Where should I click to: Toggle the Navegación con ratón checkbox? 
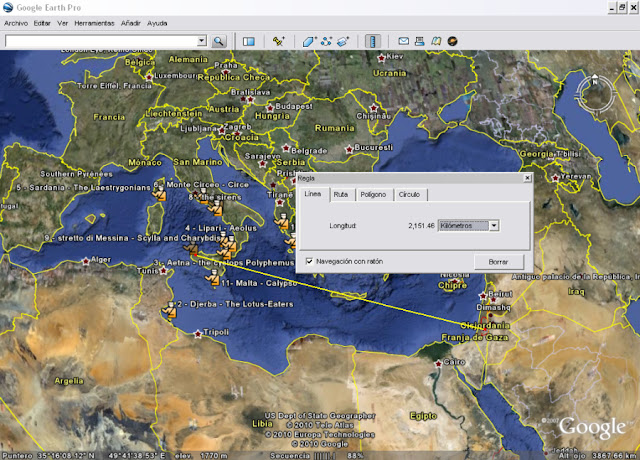tap(309, 261)
